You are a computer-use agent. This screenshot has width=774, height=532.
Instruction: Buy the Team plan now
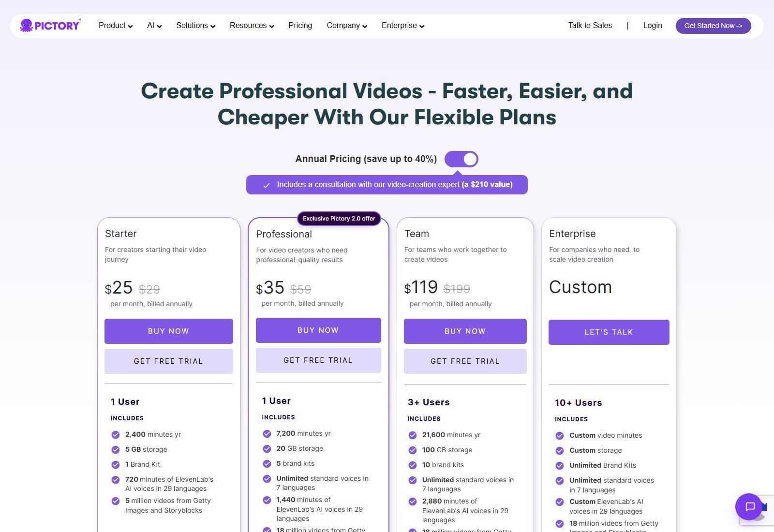465,331
